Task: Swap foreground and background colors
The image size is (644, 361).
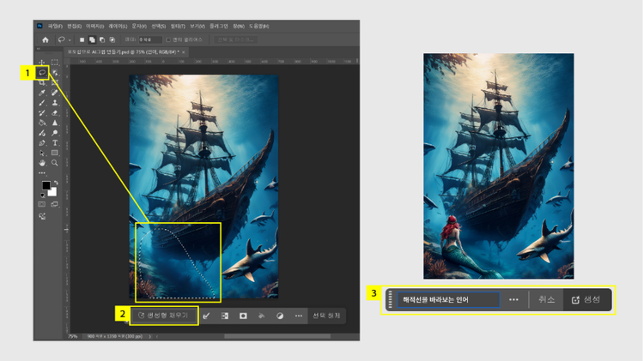Action: pyautogui.click(x=56, y=183)
